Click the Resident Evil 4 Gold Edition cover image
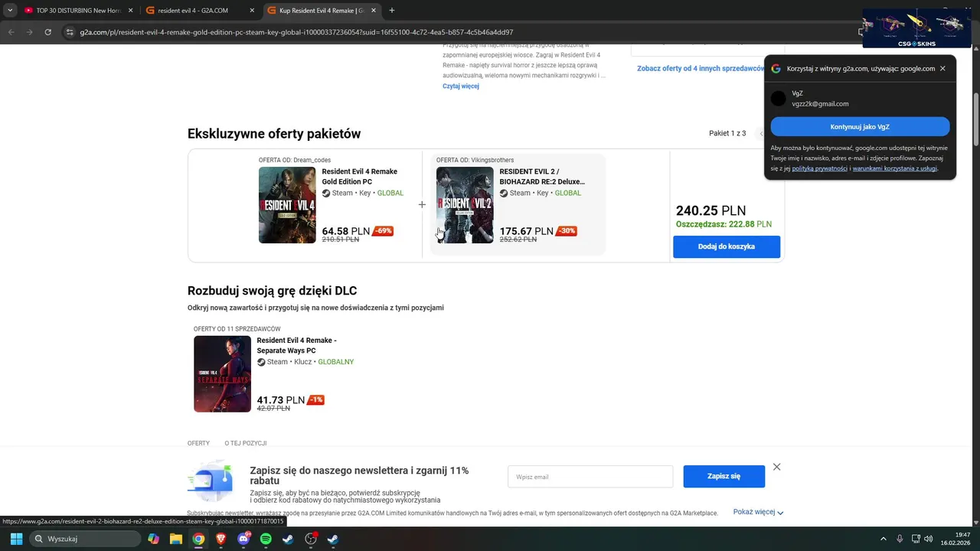980x551 pixels. coord(287,205)
